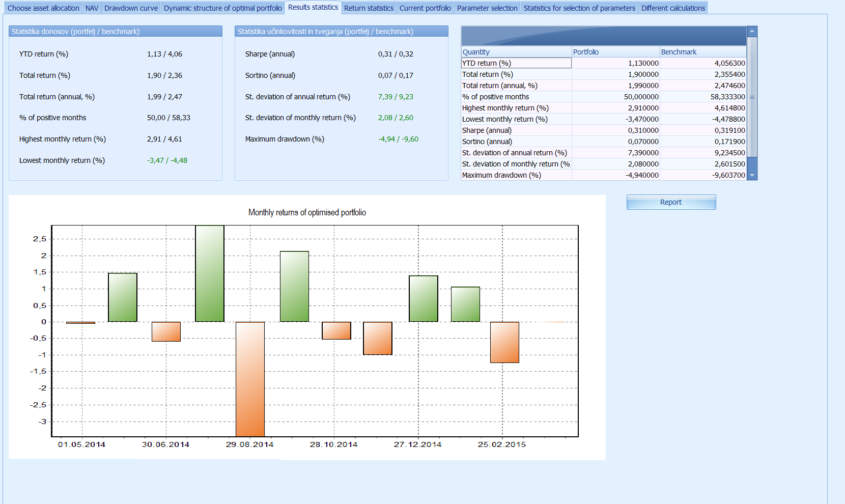Select Maximum drawdown (%) table cell
This screenshot has height=504, width=845.
[x=516, y=175]
